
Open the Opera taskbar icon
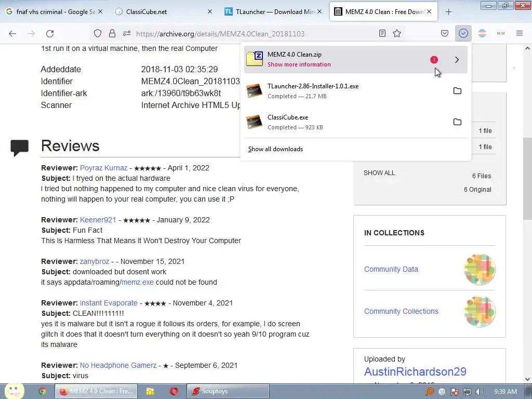(174, 391)
